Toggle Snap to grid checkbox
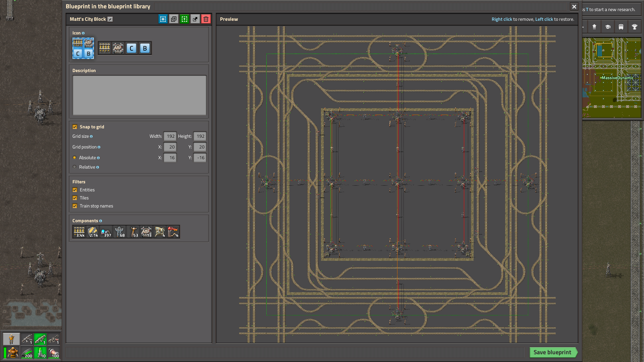 (75, 127)
